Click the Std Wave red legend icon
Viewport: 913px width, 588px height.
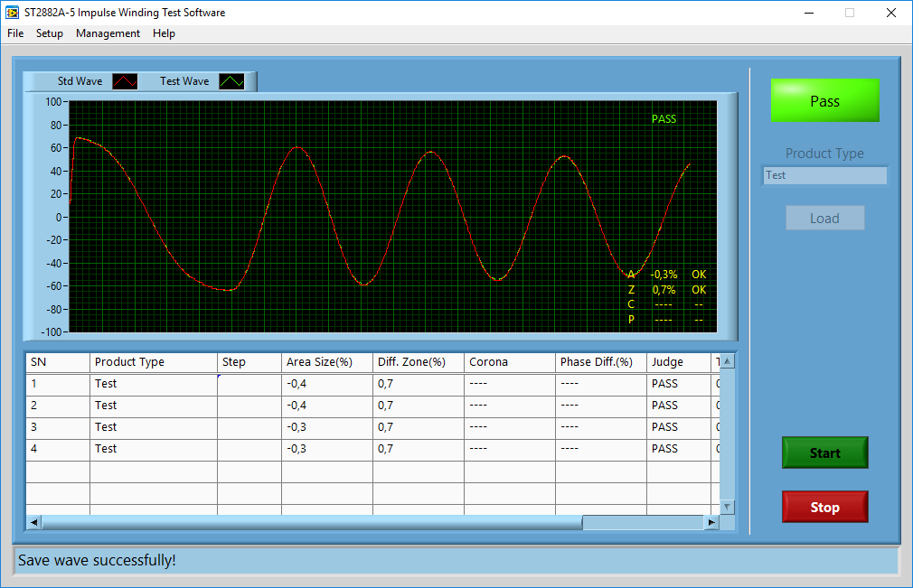coord(125,81)
